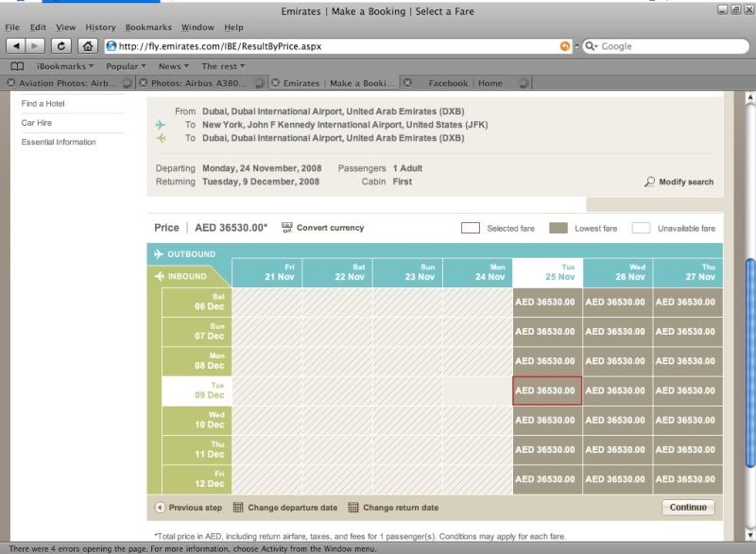
Task: Click the Convert currency calculator icon
Action: tap(287, 228)
